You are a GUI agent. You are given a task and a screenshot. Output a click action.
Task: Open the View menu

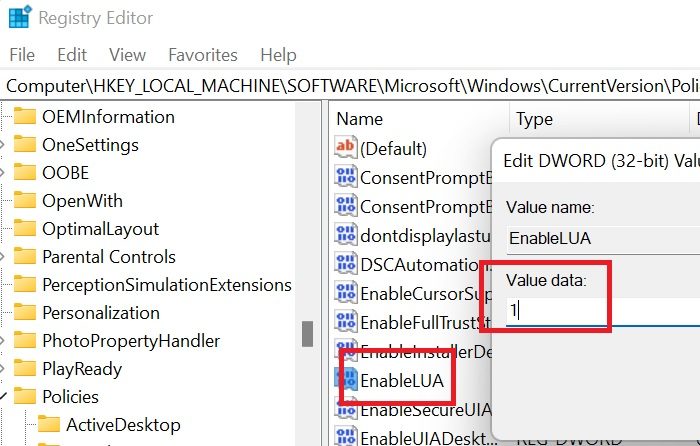pyautogui.click(x=127, y=55)
